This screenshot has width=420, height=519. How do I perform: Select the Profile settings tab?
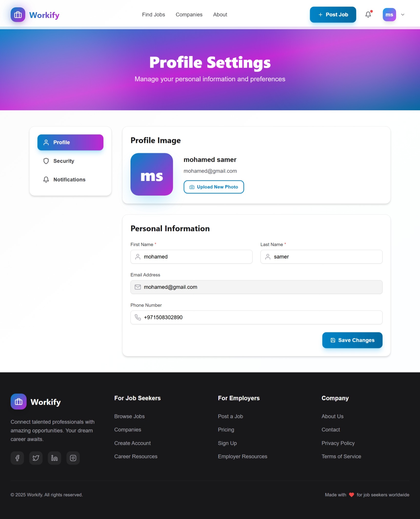[x=70, y=142]
